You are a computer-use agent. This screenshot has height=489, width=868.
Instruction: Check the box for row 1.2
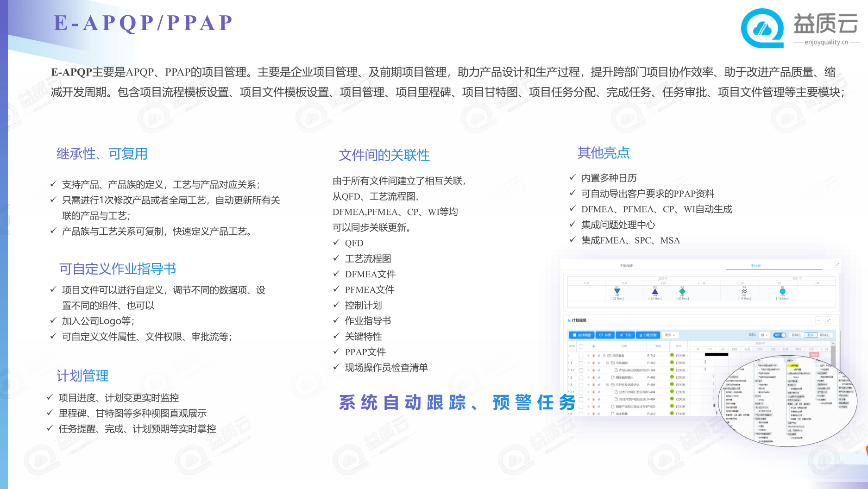click(x=581, y=377)
